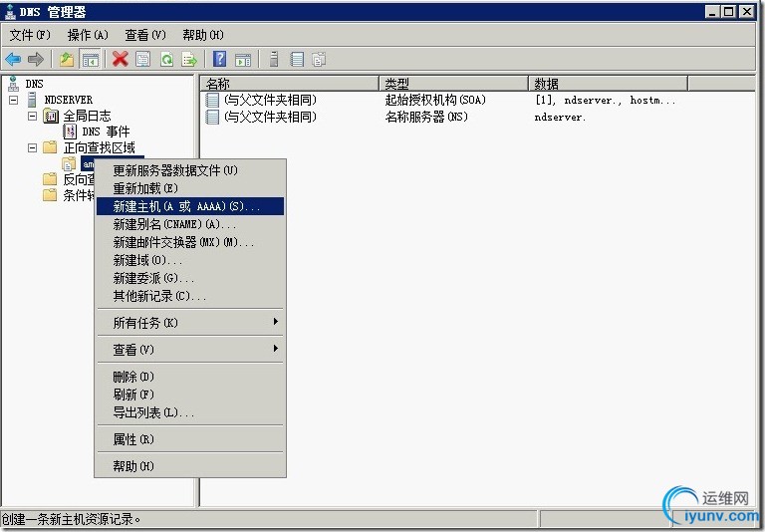The height and width of the screenshot is (532, 765).
Task: Sort list by 类型 column header
Action: (x=454, y=84)
